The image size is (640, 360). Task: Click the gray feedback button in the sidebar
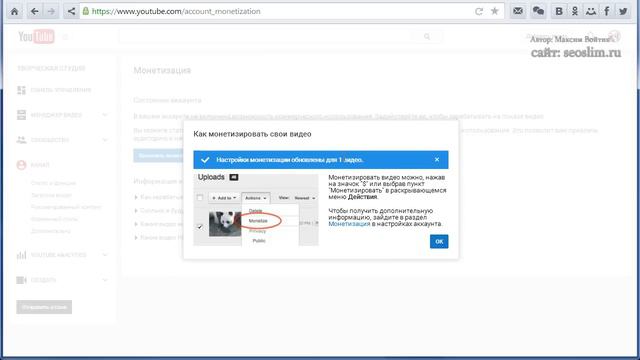(44, 307)
